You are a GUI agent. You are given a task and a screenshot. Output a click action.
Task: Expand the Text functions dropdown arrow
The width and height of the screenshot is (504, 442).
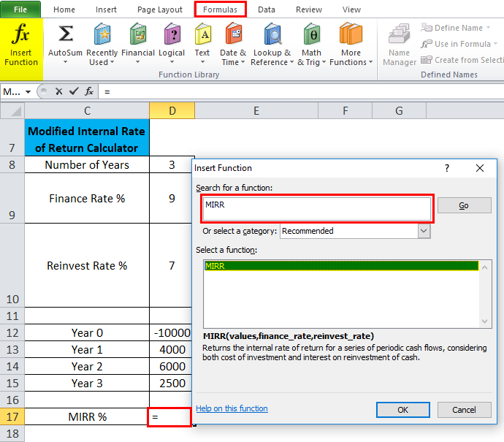(x=202, y=62)
